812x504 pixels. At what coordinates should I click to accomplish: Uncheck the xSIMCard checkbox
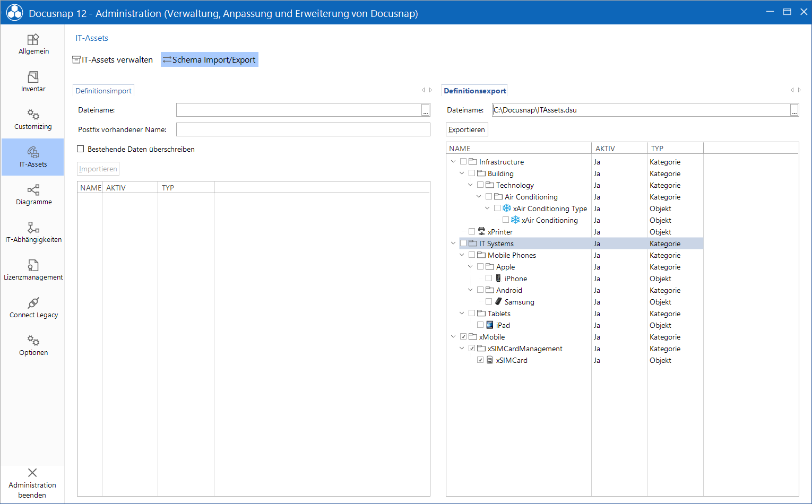[x=480, y=360]
